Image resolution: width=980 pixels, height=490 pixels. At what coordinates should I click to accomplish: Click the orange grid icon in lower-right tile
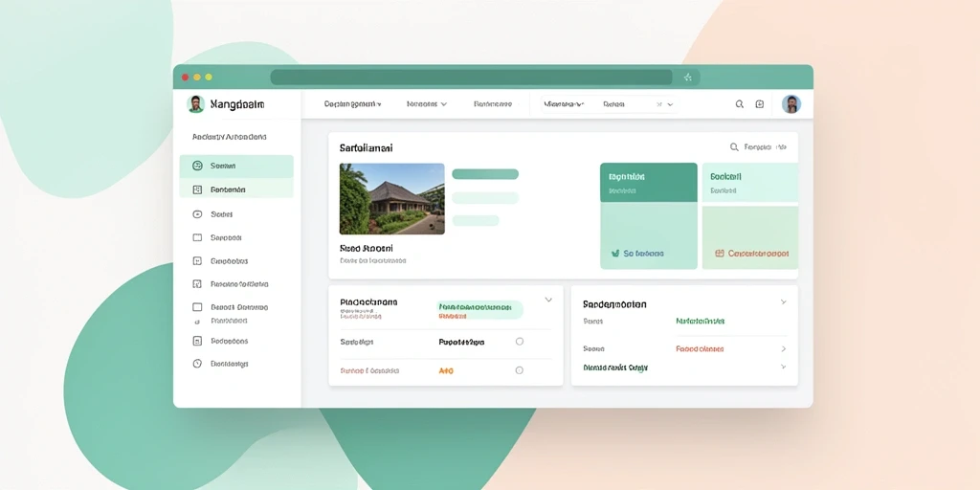click(x=720, y=253)
